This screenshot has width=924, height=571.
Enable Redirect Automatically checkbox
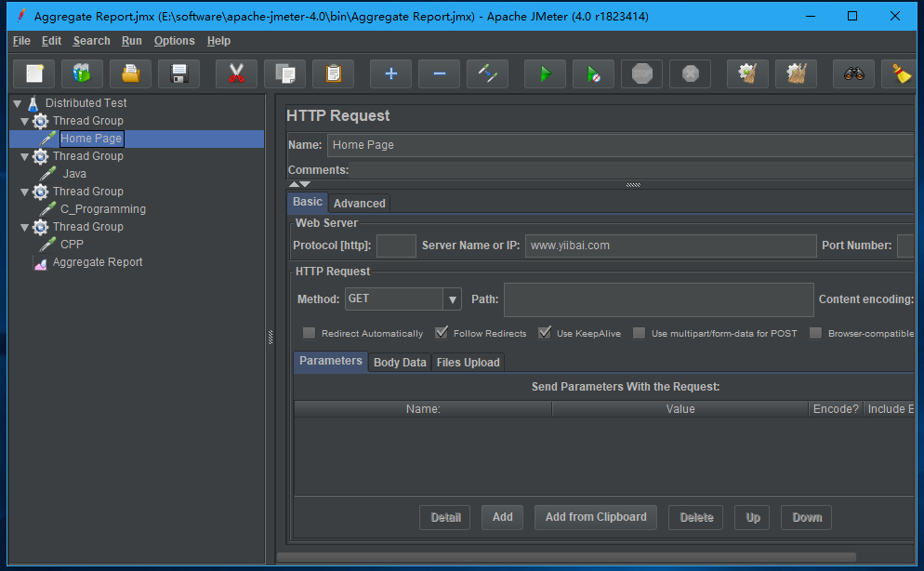point(309,333)
